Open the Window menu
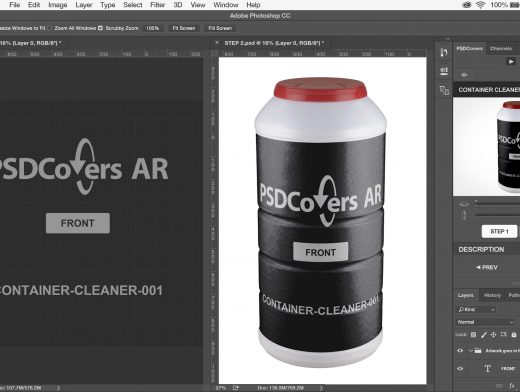520x392 pixels. pyautogui.click(x=226, y=5)
